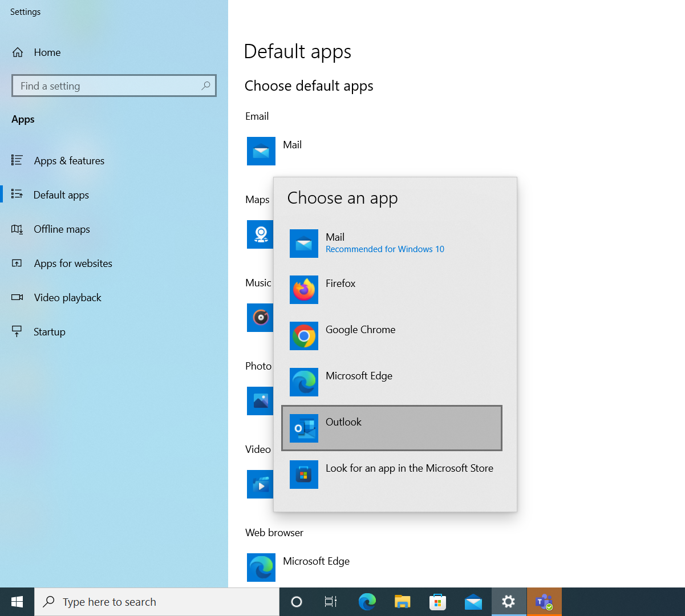
Task: Launch Microsoft Edge from the taskbar
Action: (367, 602)
